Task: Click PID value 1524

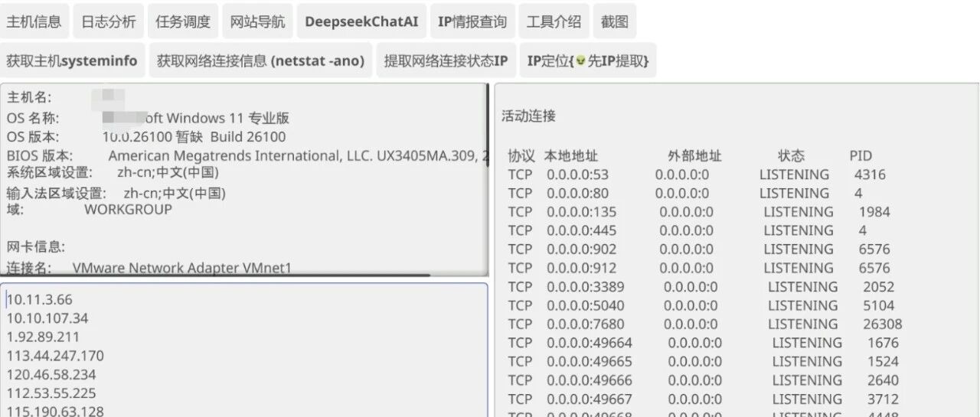Action: point(883,361)
